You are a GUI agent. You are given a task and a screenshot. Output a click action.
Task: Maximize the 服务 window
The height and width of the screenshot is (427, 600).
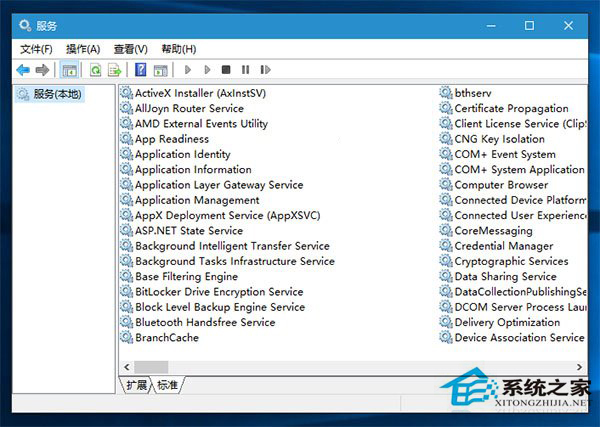click(x=529, y=26)
